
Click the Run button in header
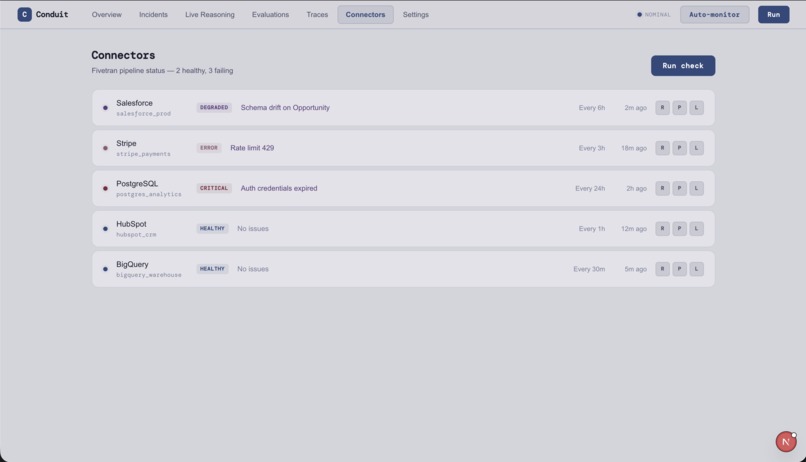pyautogui.click(x=774, y=14)
